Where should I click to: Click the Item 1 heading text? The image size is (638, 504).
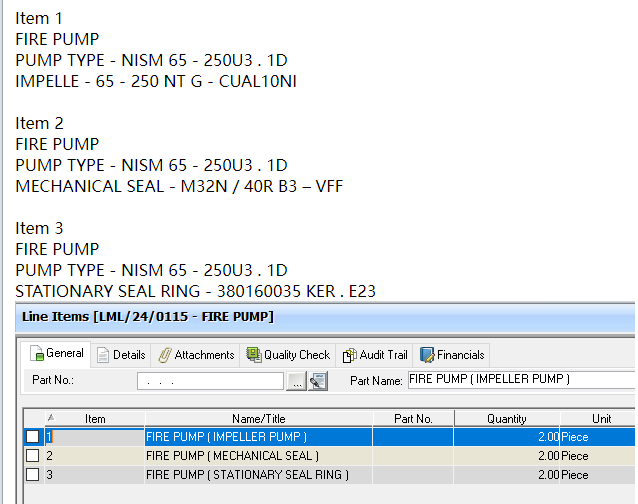pyautogui.click(x=39, y=18)
